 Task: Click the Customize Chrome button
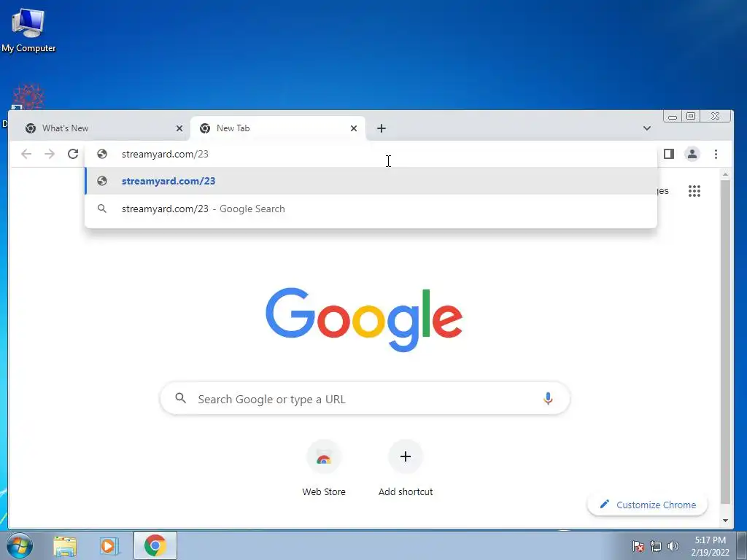point(648,505)
